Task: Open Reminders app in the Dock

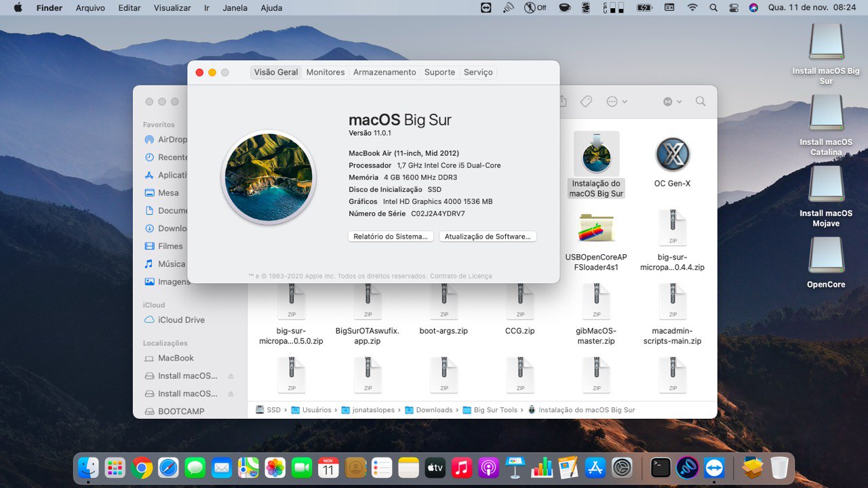Action: (x=382, y=468)
